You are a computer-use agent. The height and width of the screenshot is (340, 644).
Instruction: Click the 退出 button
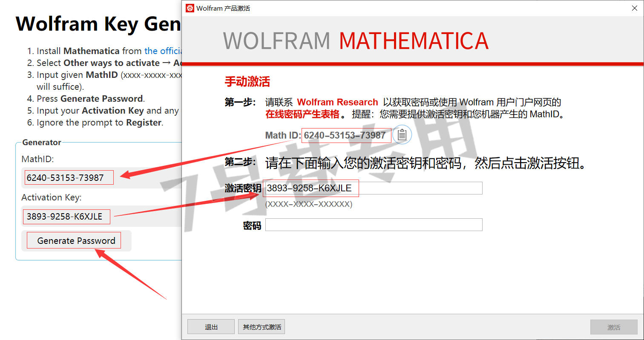[211, 327]
